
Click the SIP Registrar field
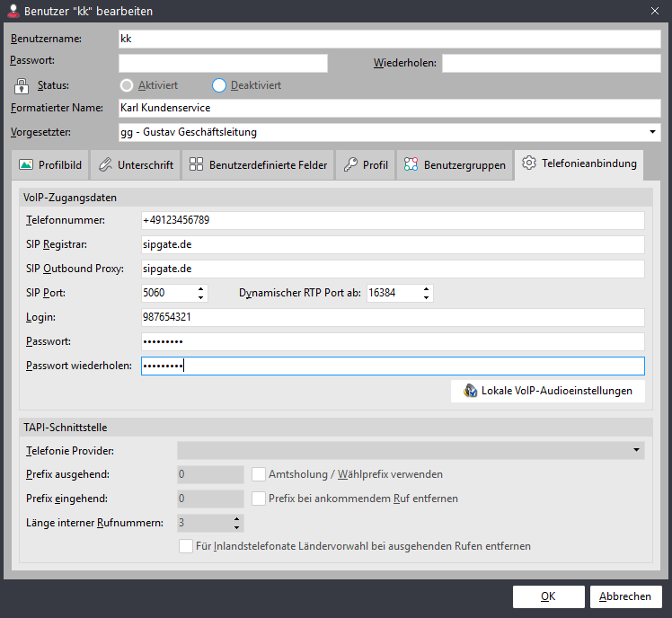[393, 244]
